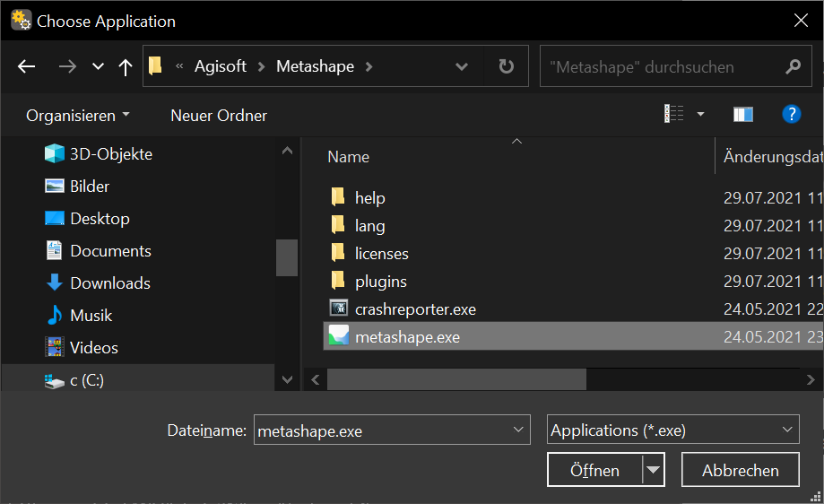This screenshot has width=824, height=504.
Task: Select Downloads in the sidebar
Action: (x=110, y=283)
